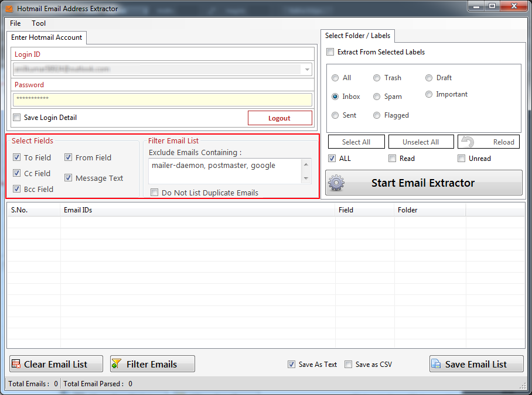Image resolution: width=532 pixels, height=395 pixels.
Task: Check Save Login Detail
Action: coord(16,117)
